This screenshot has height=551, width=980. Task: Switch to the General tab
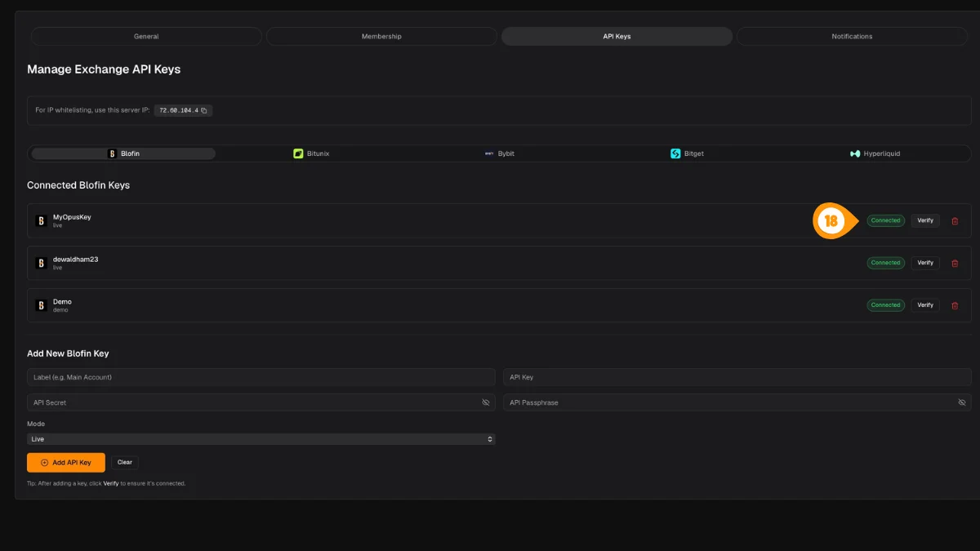coord(146,37)
